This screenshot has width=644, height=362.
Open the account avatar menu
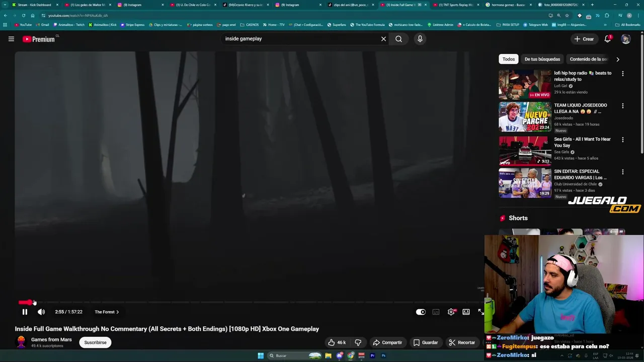(x=625, y=39)
